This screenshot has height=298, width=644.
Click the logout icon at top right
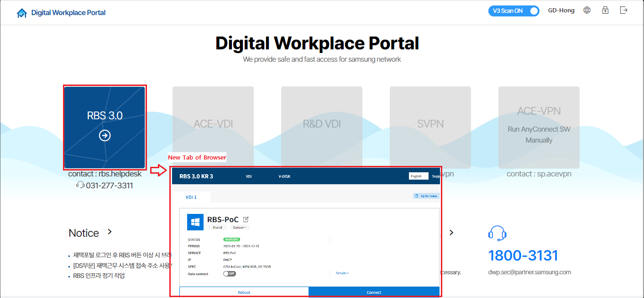click(x=623, y=10)
